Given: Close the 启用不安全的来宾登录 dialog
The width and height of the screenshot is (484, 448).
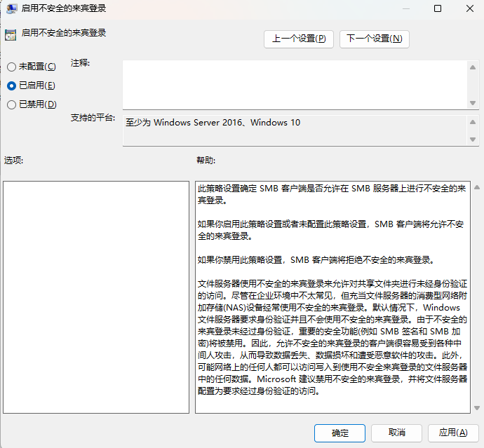Looking at the screenshot, I should pos(469,8).
